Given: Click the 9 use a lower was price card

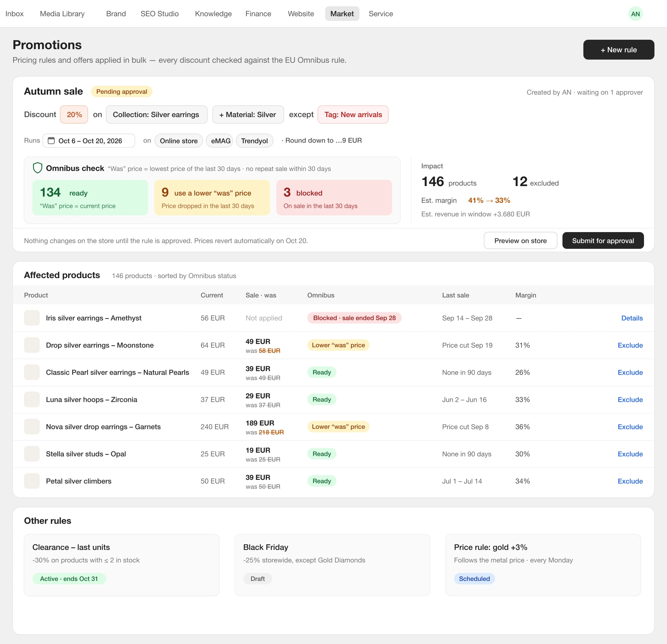Looking at the screenshot, I should coord(212,198).
